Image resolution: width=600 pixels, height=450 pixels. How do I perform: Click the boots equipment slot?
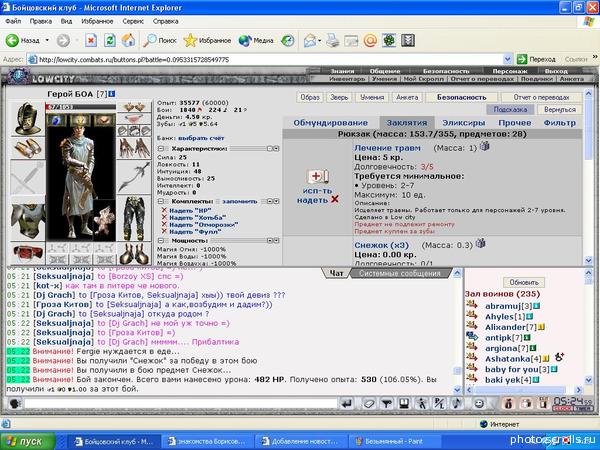coord(134,253)
